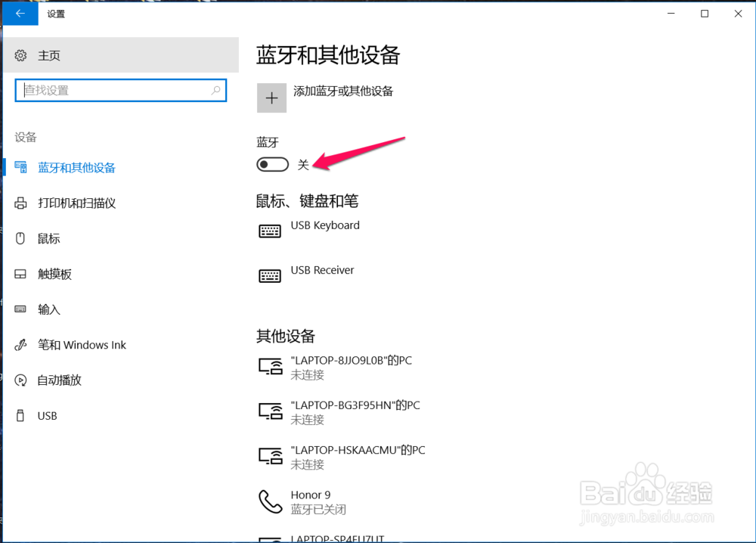Select the USB Receiver device entry

(306, 276)
